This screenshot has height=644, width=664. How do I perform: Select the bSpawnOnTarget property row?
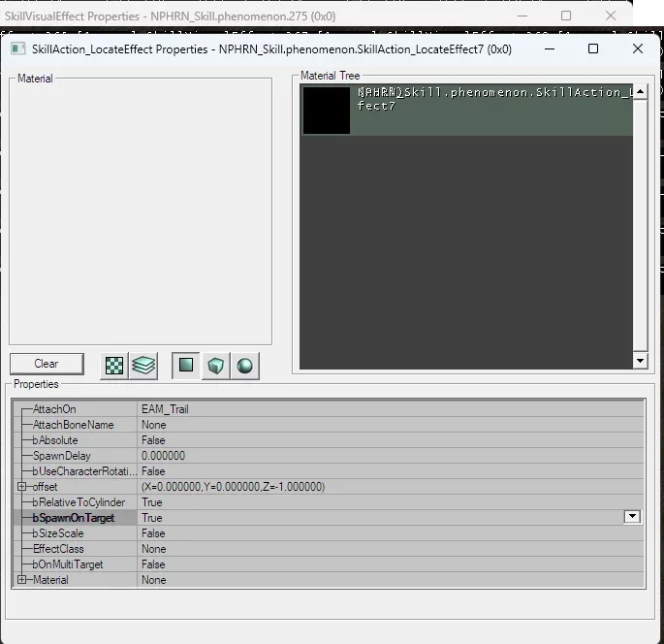tap(329, 518)
